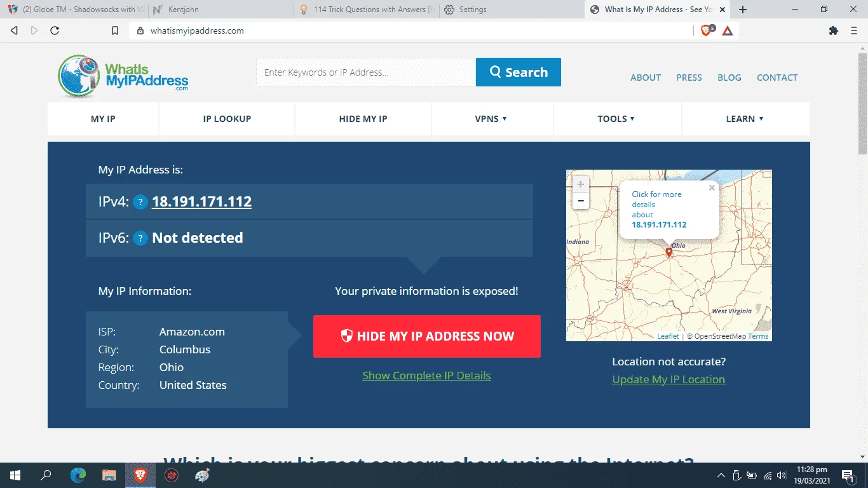Open the Wi-Fi network tray icon

[768, 475]
